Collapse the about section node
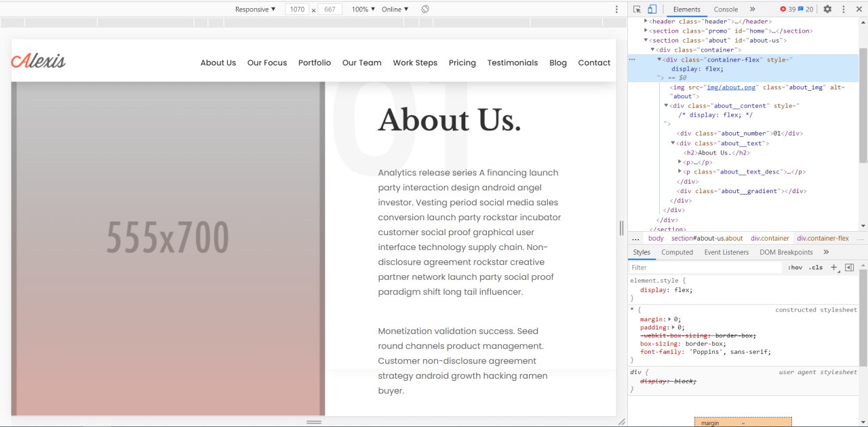868x427 pixels. (x=646, y=41)
